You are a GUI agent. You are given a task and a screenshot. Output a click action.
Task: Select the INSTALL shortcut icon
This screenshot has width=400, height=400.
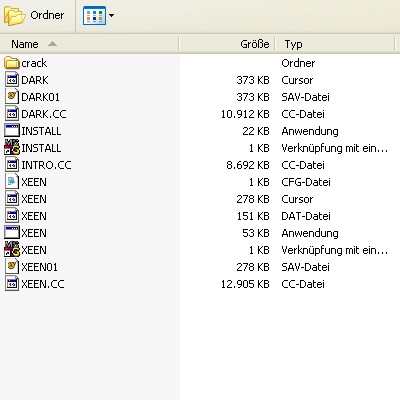click(x=12, y=147)
